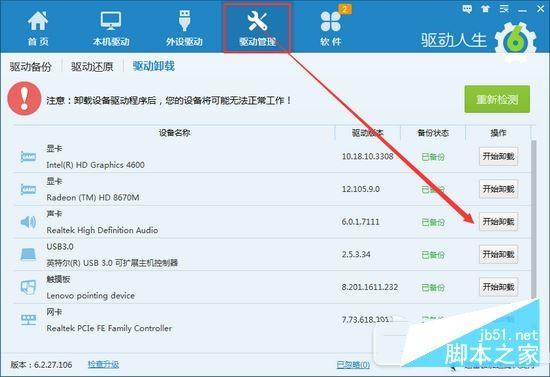Click the skin shirt icon in title bar
The width and height of the screenshot is (550, 377).
click(485, 8)
